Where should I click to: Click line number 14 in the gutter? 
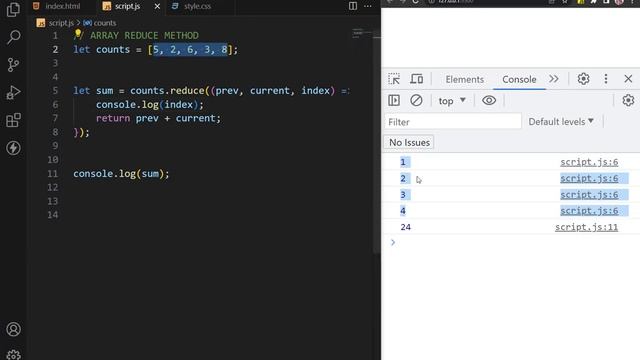tap(53, 215)
